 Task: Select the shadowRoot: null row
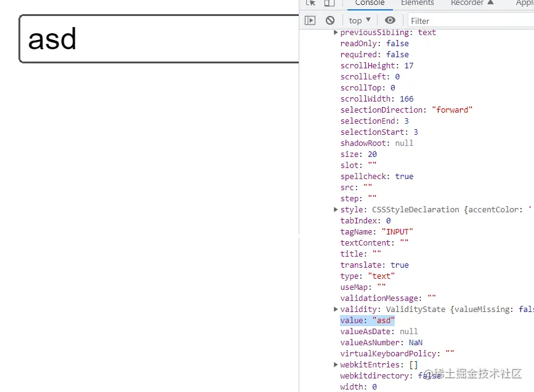377,143
